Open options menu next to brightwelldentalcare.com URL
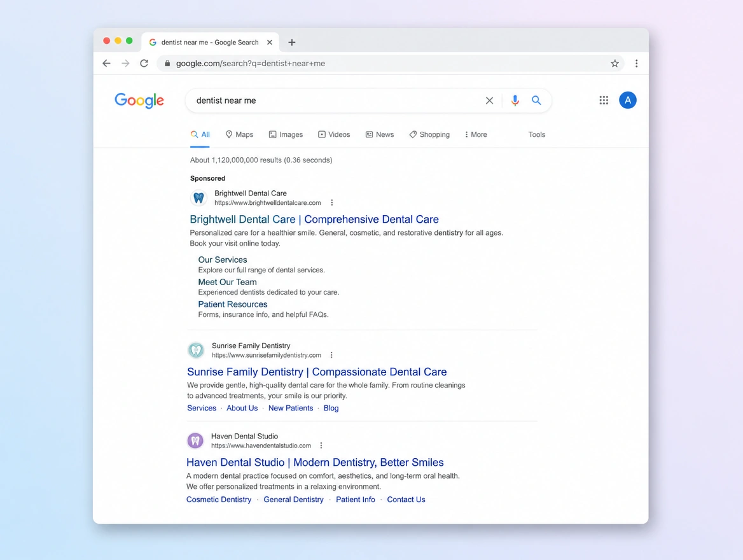743x560 pixels. click(331, 202)
